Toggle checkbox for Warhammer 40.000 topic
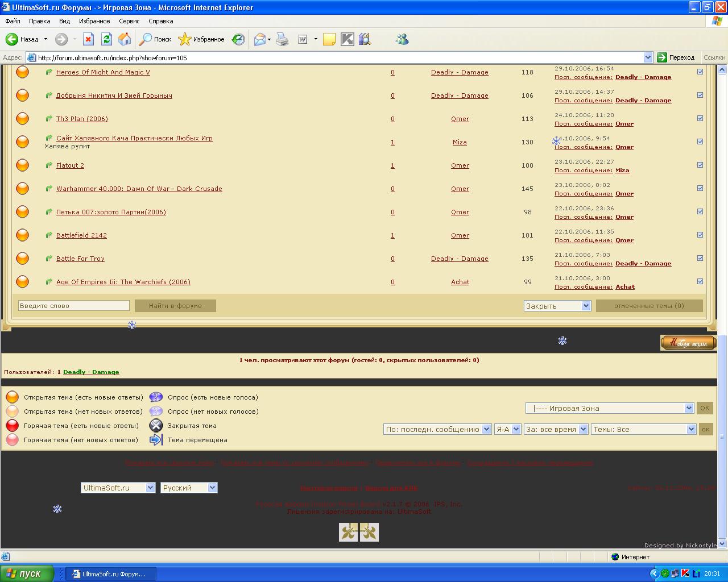This screenshot has width=728, height=582. (700, 188)
